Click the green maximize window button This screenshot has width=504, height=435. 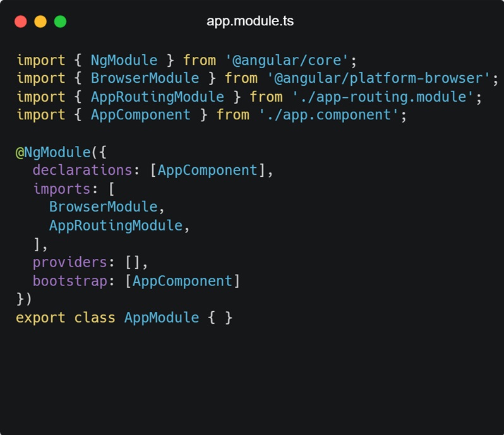60,21
